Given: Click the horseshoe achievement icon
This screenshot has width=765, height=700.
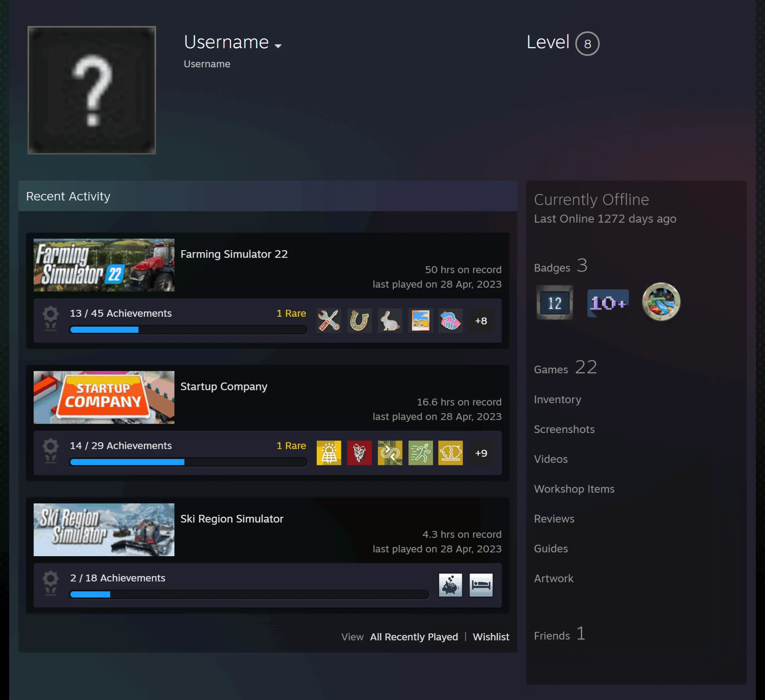Looking at the screenshot, I should (359, 321).
